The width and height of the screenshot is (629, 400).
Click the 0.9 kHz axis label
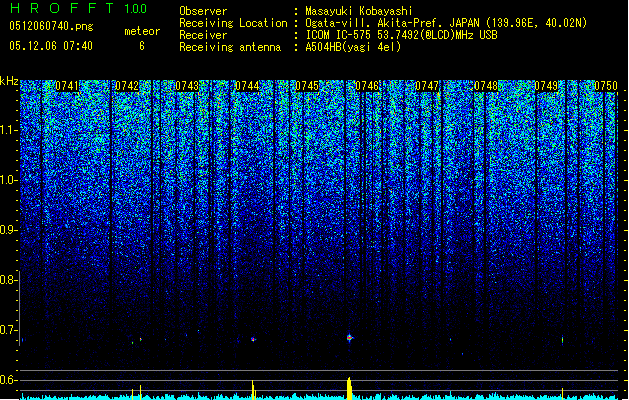click(9, 230)
